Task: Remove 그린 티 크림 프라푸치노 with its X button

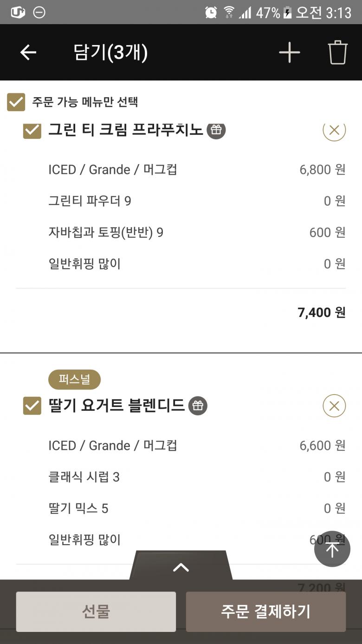Action: (x=334, y=130)
